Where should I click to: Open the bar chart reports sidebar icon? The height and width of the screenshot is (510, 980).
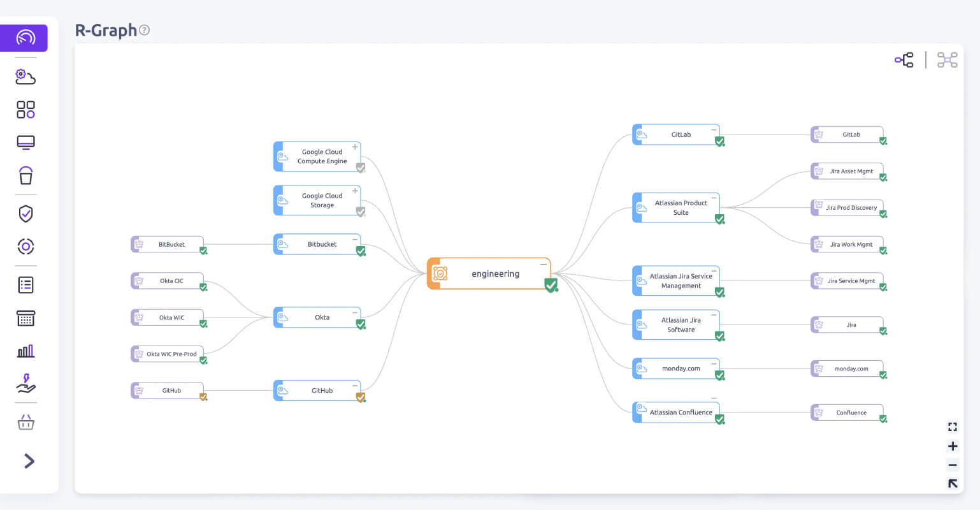click(25, 351)
